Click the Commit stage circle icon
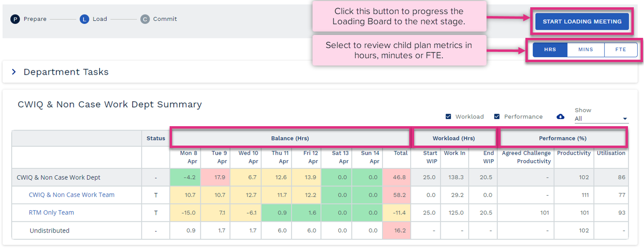The image size is (644, 248). (145, 19)
